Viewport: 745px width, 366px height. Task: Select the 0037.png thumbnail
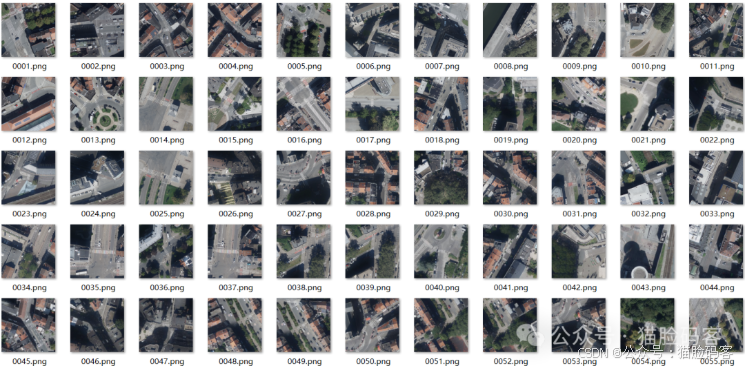pyautogui.click(x=235, y=251)
